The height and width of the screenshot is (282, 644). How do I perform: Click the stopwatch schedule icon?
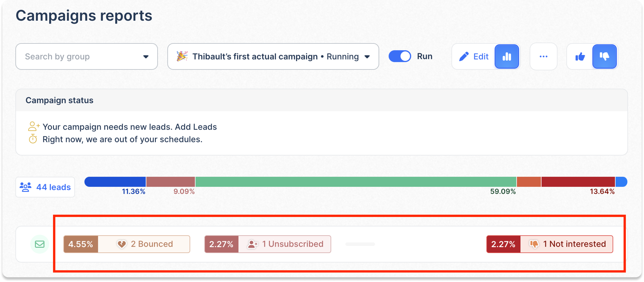[x=33, y=139]
